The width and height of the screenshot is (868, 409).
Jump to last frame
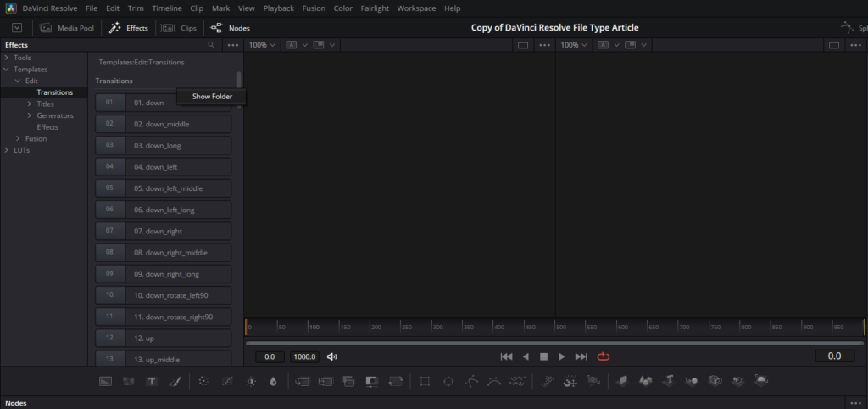pos(581,356)
